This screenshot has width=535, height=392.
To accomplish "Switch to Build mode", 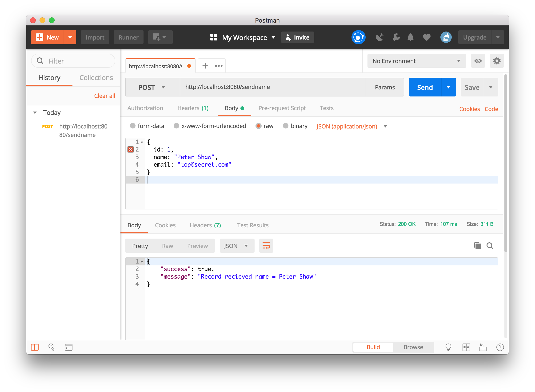I will [373, 347].
